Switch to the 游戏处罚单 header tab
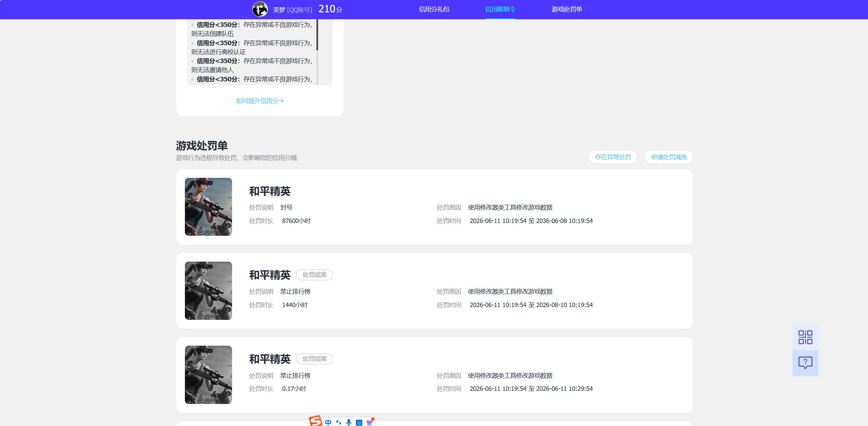This screenshot has height=426, width=868. pos(567,9)
